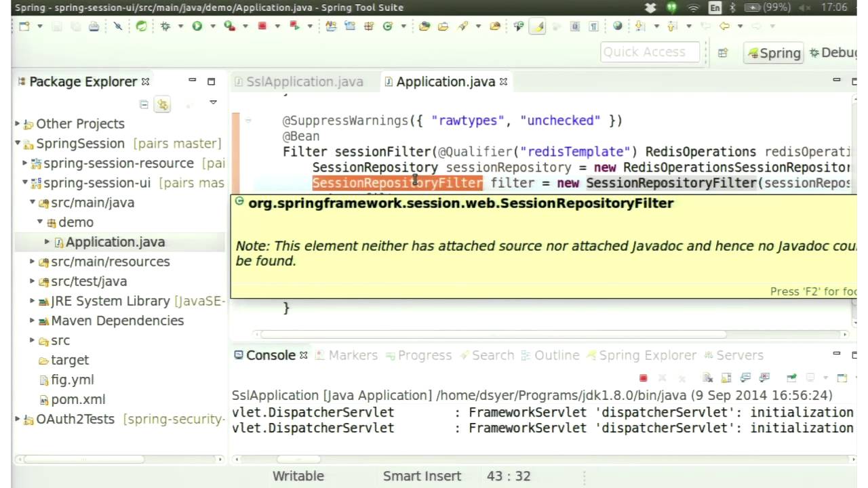Click the red Terminate icon in main toolbar
The image size is (868, 488).
(x=262, y=26)
